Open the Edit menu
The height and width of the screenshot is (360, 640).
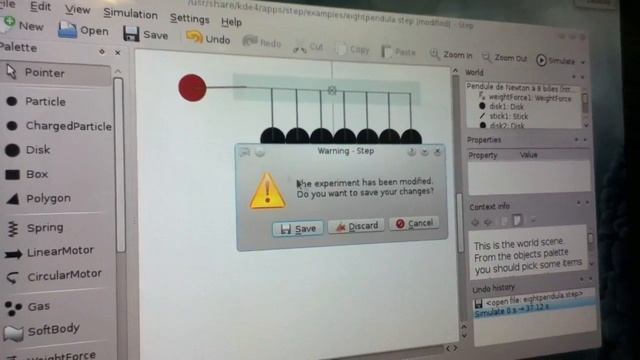pos(40,7)
